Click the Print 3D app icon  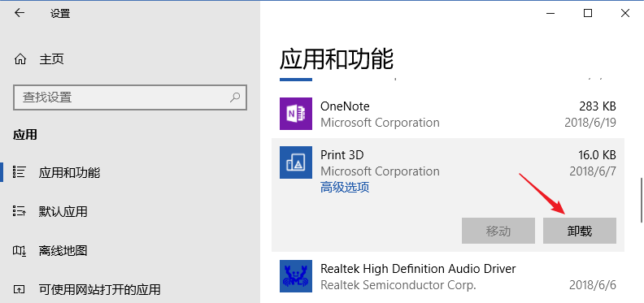[x=296, y=162]
